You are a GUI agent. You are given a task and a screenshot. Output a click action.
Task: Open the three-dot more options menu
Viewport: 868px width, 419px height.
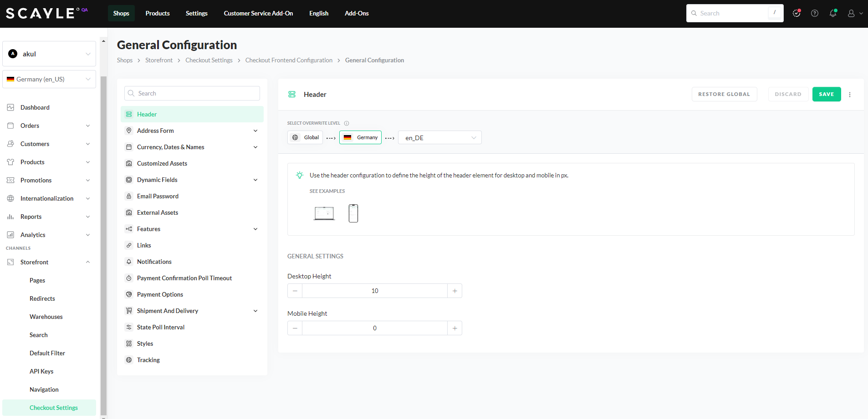850,95
